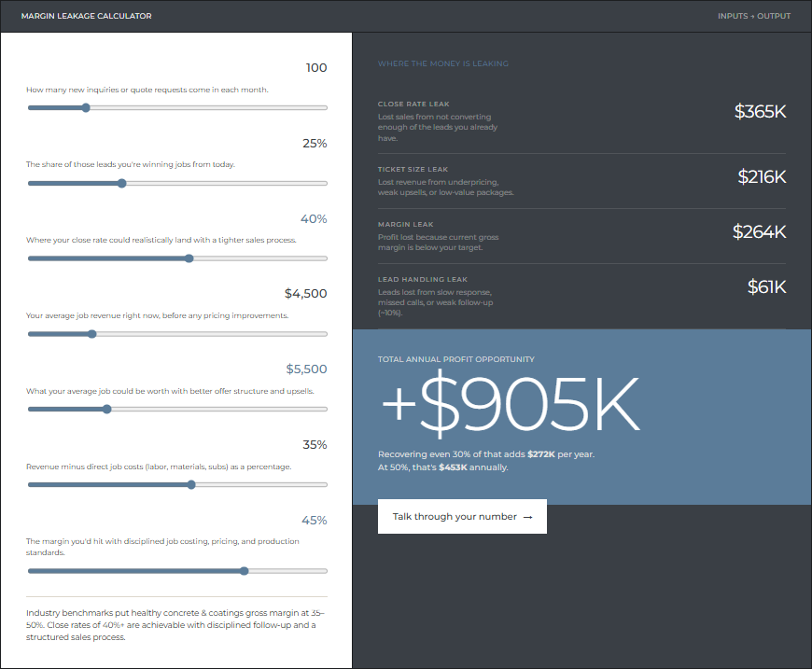Click the $272K recovery amount

pos(541,454)
